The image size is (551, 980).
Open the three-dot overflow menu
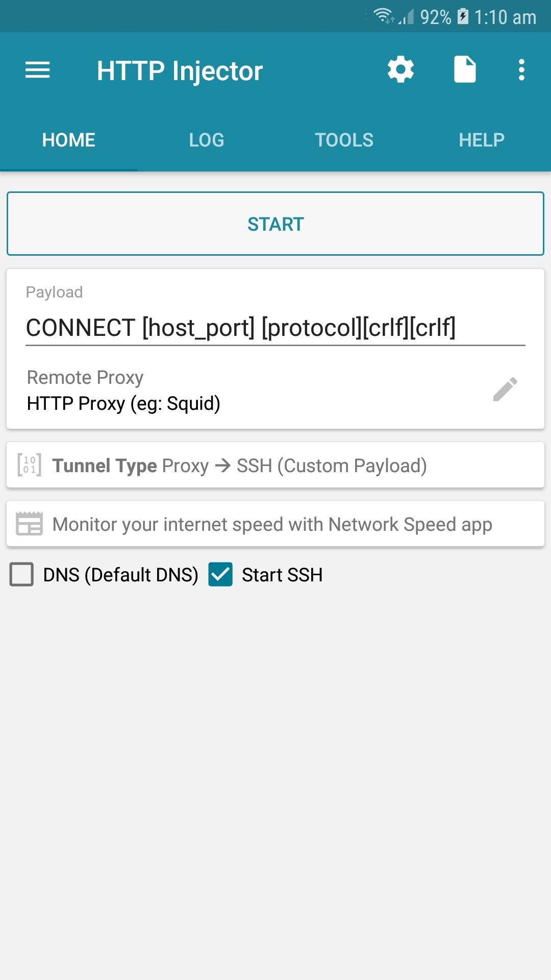coord(521,70)
